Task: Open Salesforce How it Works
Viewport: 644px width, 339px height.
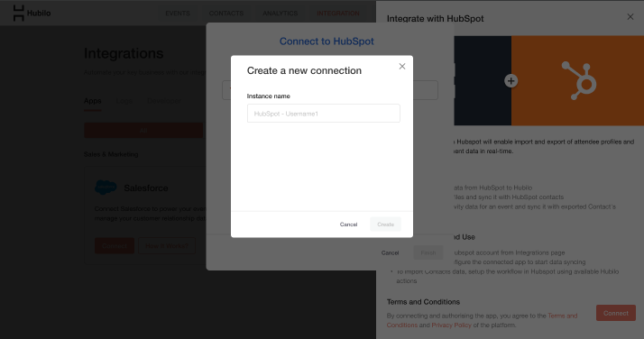Action: tap(167, 246)
